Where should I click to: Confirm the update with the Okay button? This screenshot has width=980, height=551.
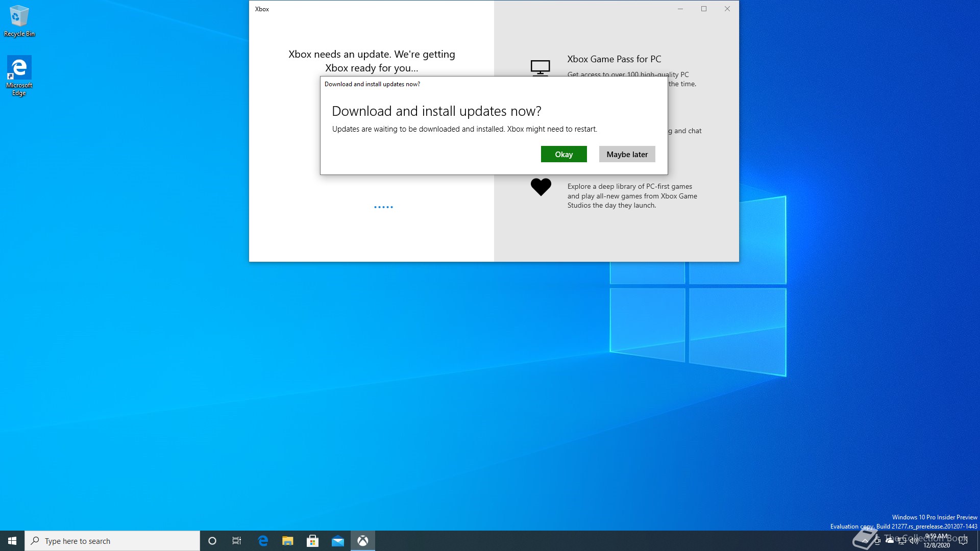coord(563,154)
